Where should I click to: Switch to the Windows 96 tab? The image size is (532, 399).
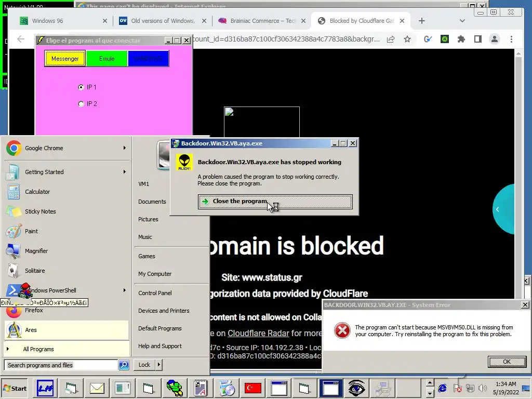click(x=61, y=21)
